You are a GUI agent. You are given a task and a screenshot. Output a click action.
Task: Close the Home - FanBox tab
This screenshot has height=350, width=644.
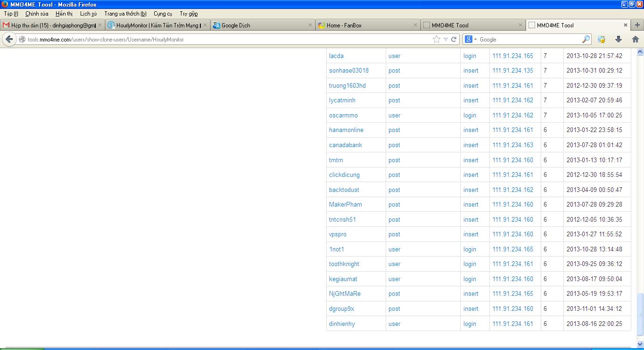pos(415,25)
